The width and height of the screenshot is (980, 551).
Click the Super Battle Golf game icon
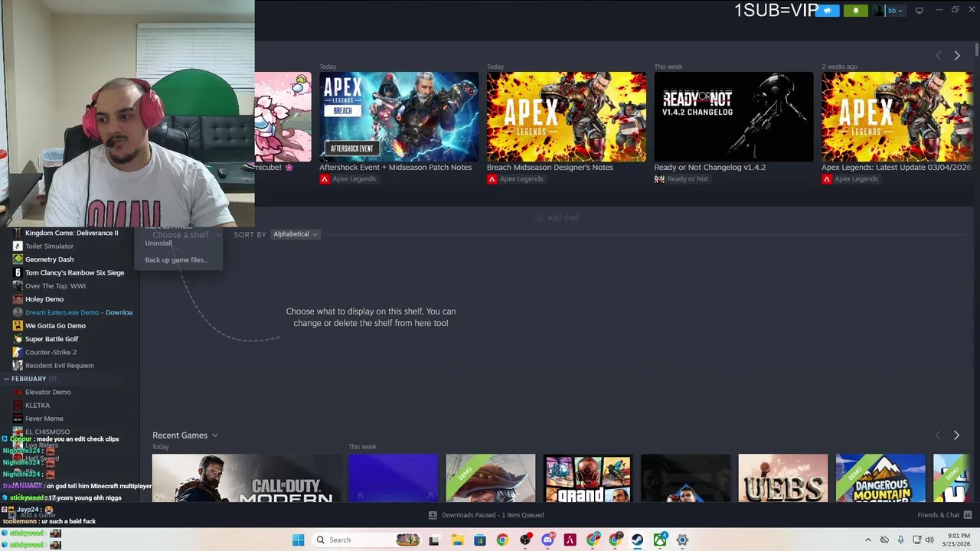point(18,339)
